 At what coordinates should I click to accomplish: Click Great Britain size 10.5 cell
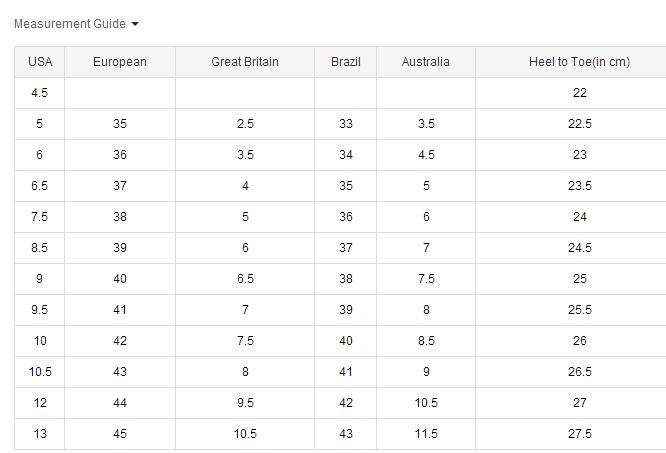[245, 434]
